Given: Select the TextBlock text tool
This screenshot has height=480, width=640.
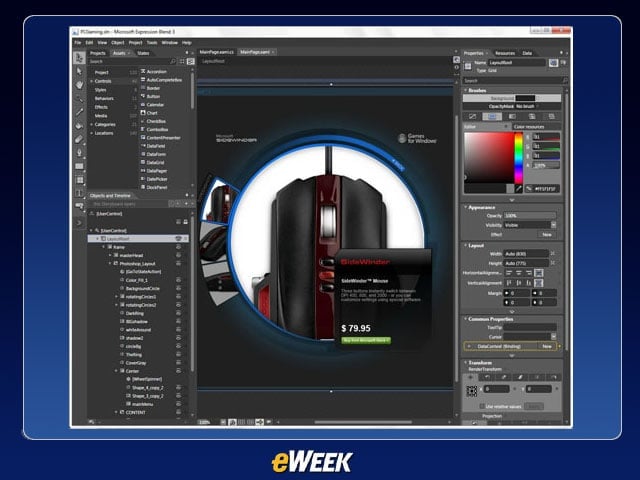Looking at the screenshot, I should (x=79, y=193).
